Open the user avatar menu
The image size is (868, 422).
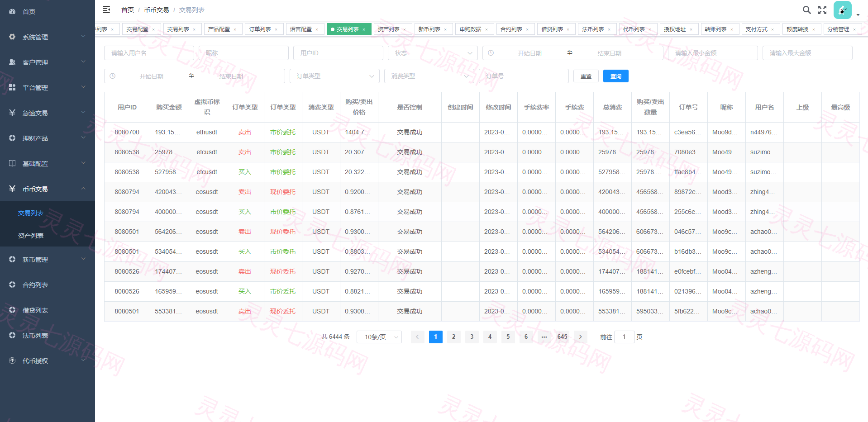842,10
